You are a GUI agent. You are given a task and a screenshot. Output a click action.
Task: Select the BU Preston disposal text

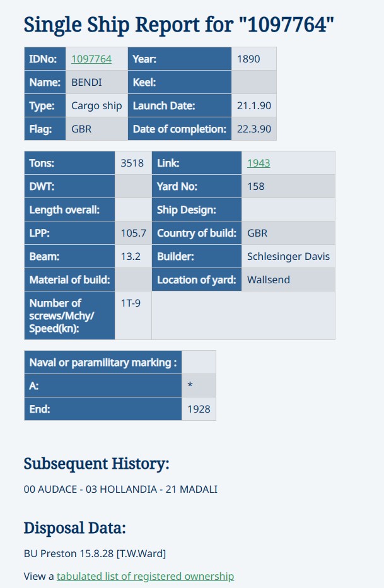(95, 553)
